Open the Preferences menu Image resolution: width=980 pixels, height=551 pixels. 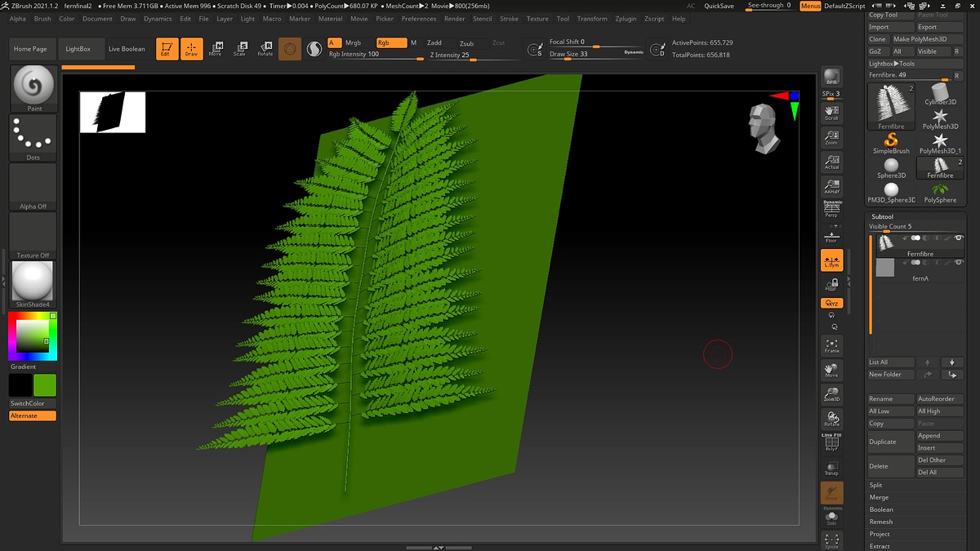[x=419, y=19]
